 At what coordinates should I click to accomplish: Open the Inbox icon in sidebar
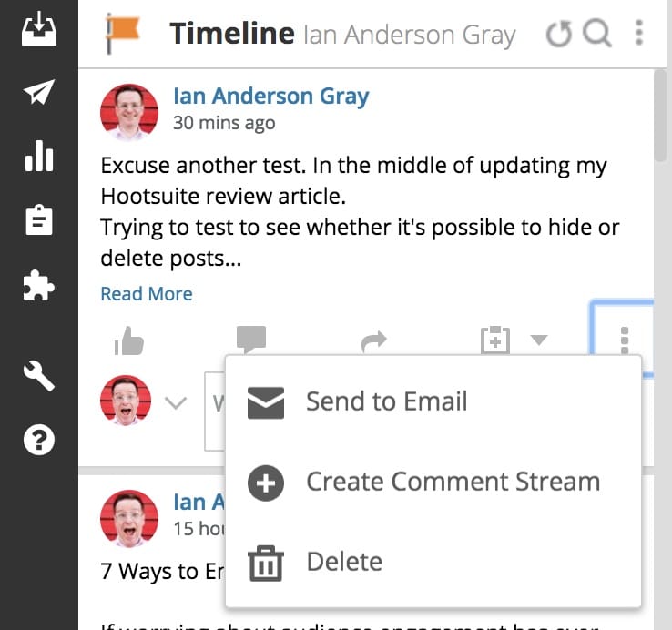[x=39, y=28]
